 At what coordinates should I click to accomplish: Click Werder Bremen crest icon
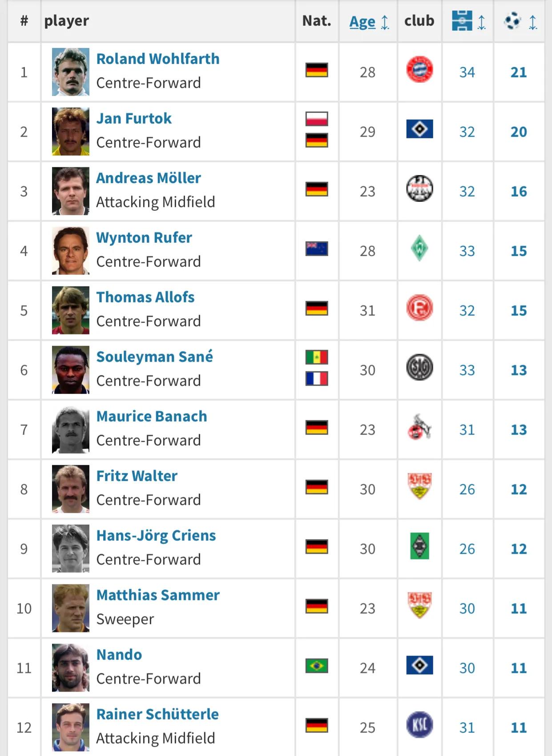(x=419, y=249)
